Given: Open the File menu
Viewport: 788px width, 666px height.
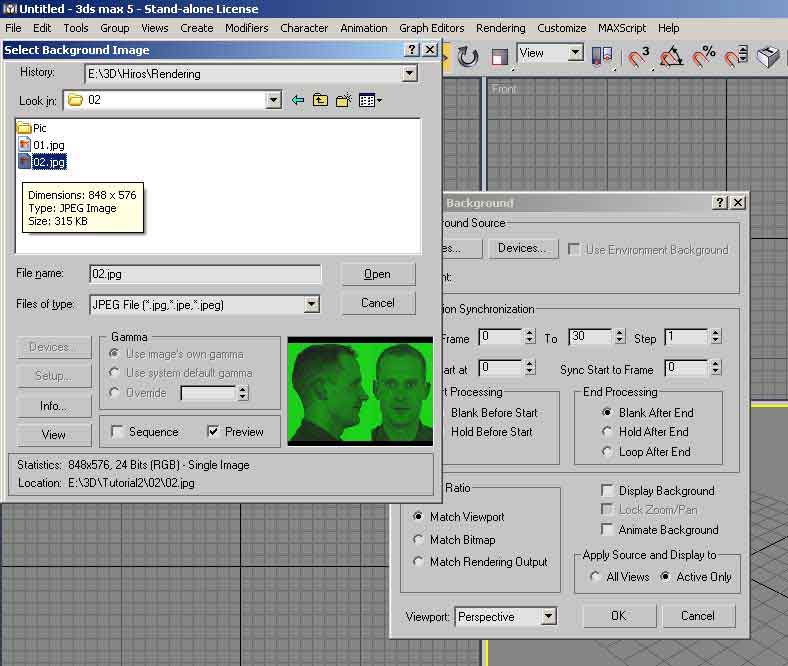Looking at the screenshot, I should 13,28.
